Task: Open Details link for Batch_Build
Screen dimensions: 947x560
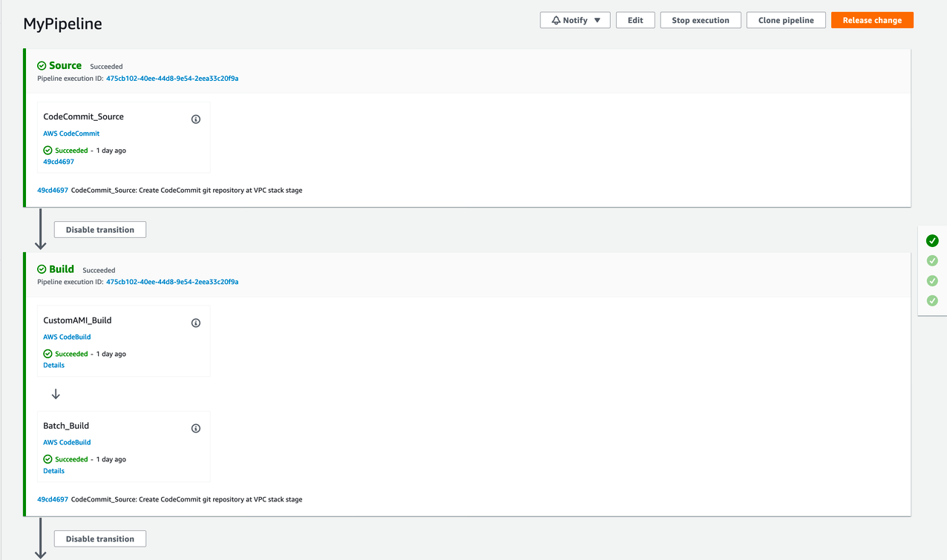Action: point(53,471)
